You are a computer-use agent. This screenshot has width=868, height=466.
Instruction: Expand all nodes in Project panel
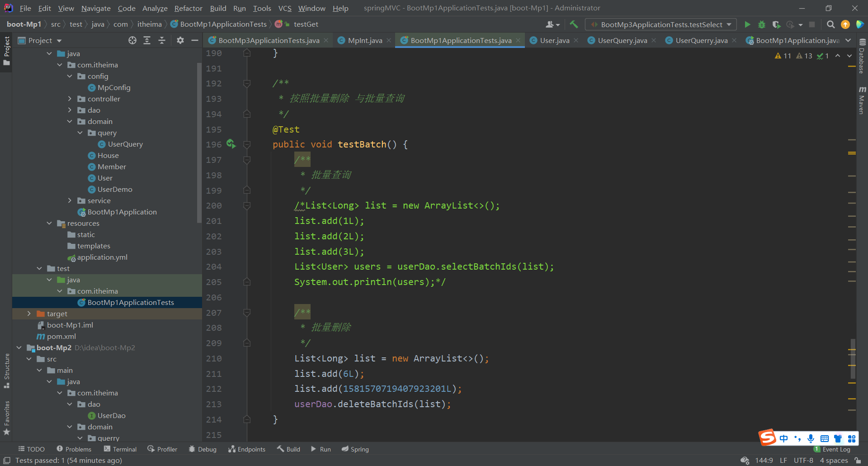coord(147,40)
